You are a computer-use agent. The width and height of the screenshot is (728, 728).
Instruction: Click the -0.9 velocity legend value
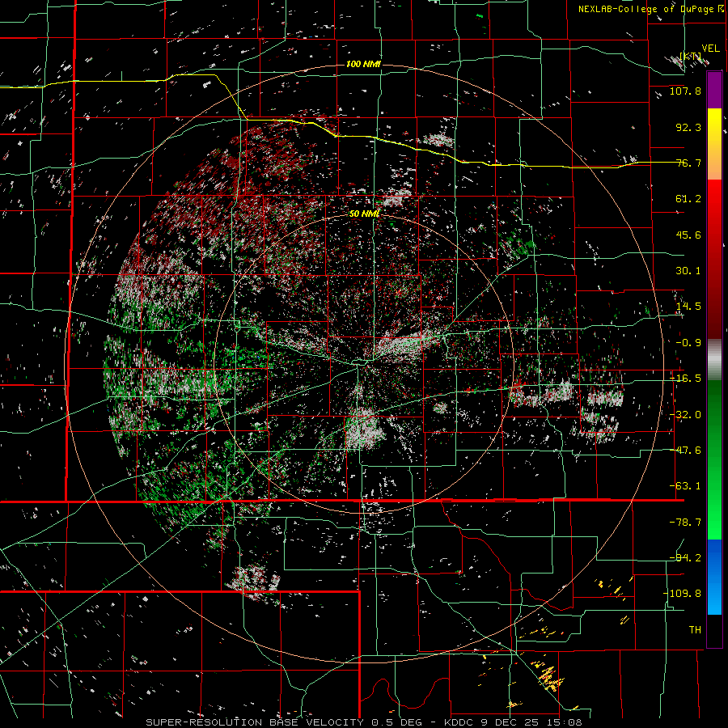tap(688, 343)
